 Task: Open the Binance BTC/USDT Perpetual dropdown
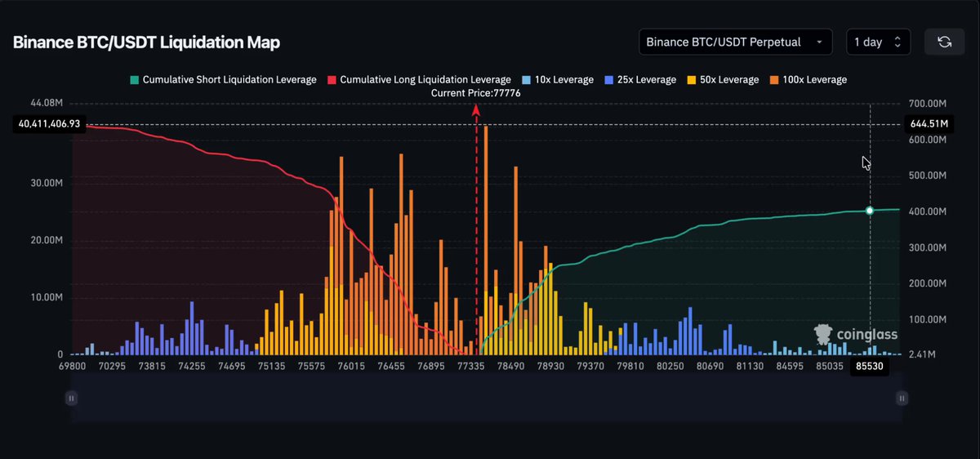pos(734,42)
